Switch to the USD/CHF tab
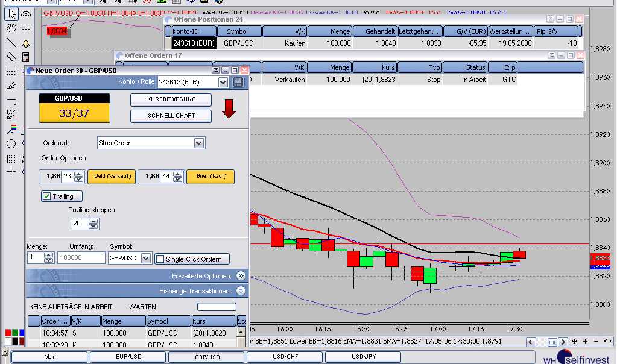This screenshot has width=617, height=364. [285, 357]
